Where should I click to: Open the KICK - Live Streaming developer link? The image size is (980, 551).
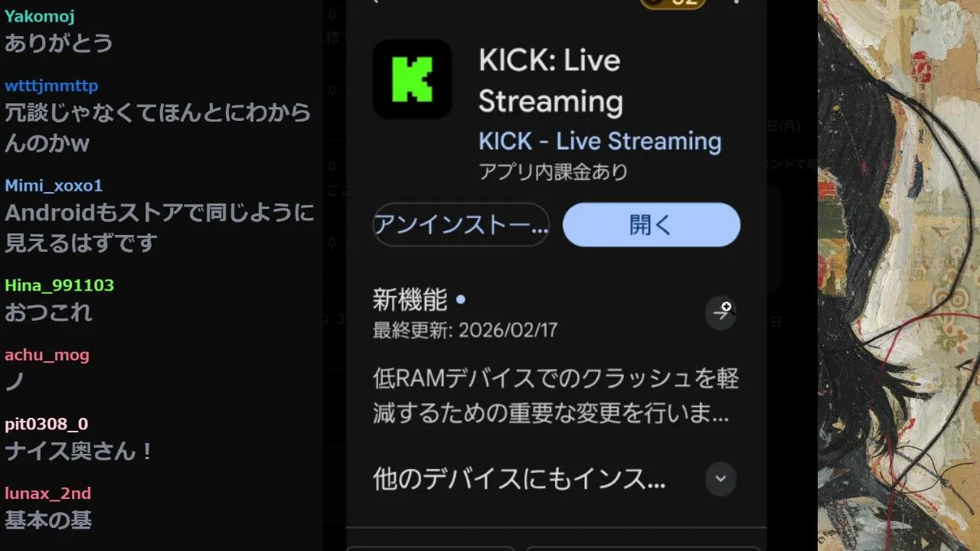coord(599,142)
